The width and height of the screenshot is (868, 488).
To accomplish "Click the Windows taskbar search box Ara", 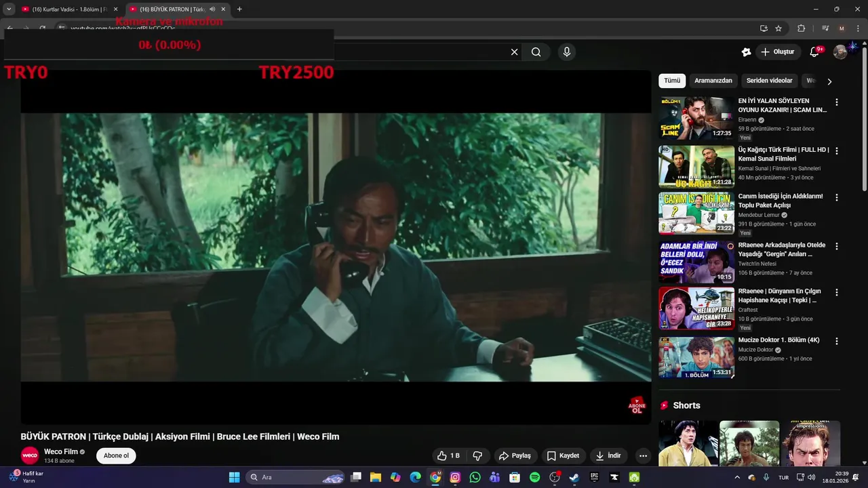I will [x=296, y=477].
